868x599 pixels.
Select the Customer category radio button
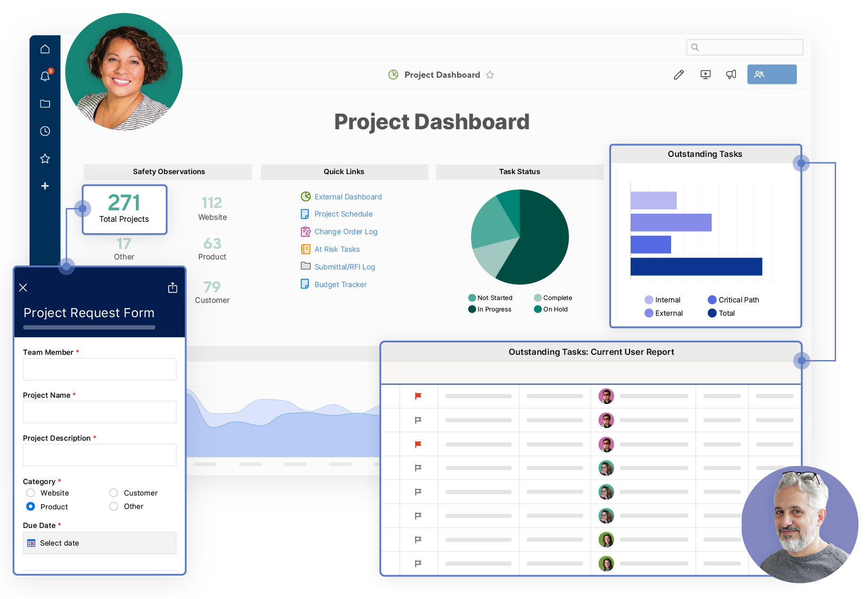click(114, 493)
